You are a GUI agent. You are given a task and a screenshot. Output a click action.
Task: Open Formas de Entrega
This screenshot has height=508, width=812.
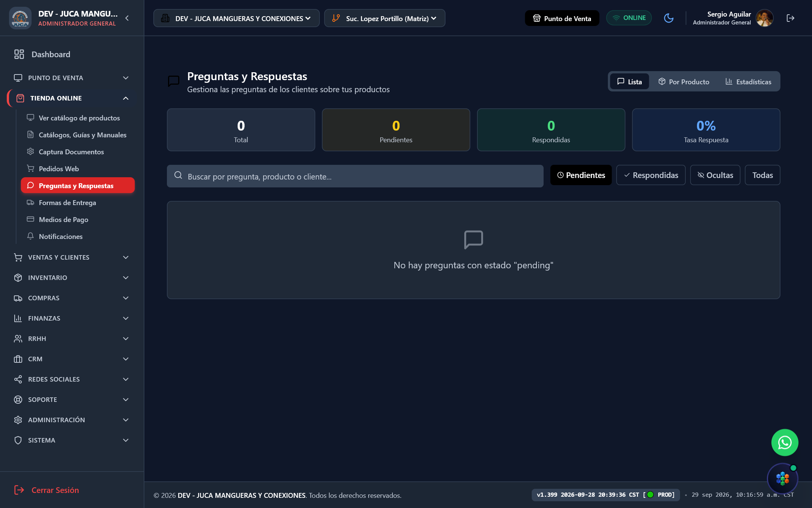point(78,202)
